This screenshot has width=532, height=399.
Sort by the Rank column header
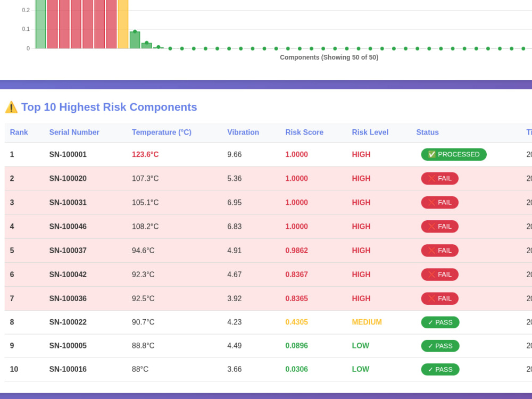click(19, 132)
